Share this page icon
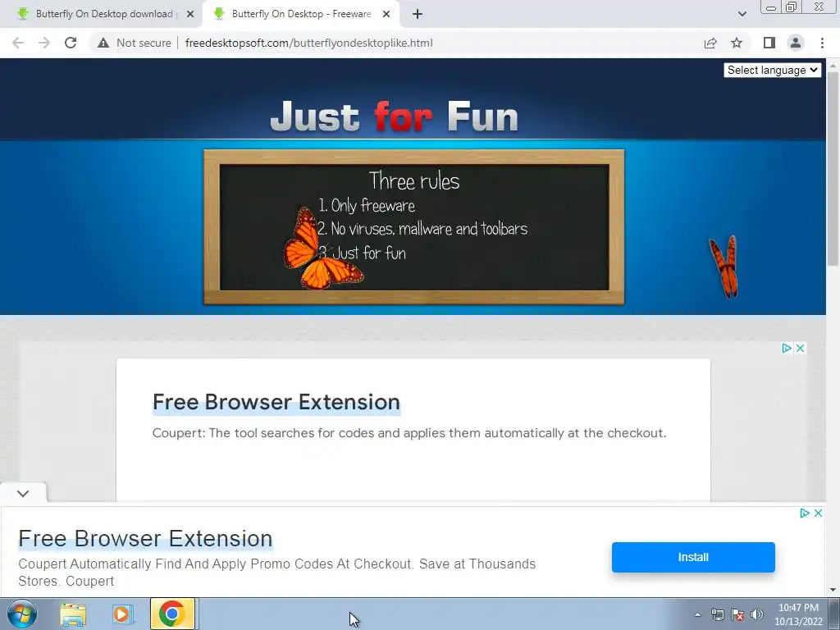The height and width of the screenshot is (630, 840). click(x=710, y=43)
